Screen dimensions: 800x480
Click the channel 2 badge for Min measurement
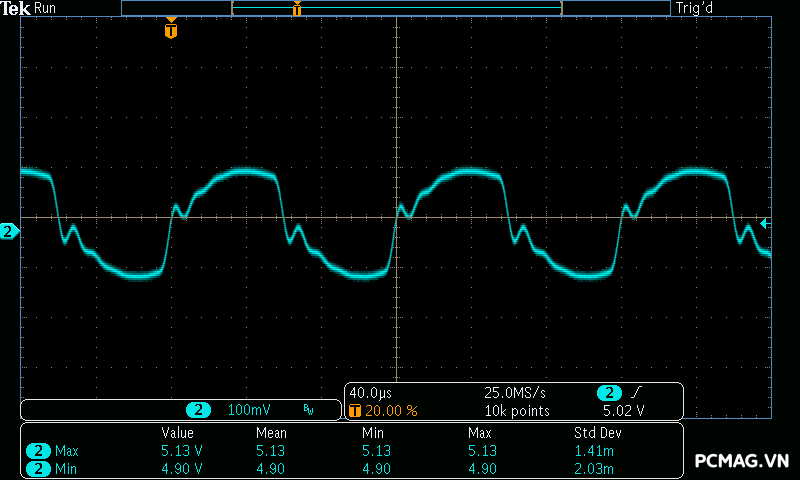click(x=39, y=468)
